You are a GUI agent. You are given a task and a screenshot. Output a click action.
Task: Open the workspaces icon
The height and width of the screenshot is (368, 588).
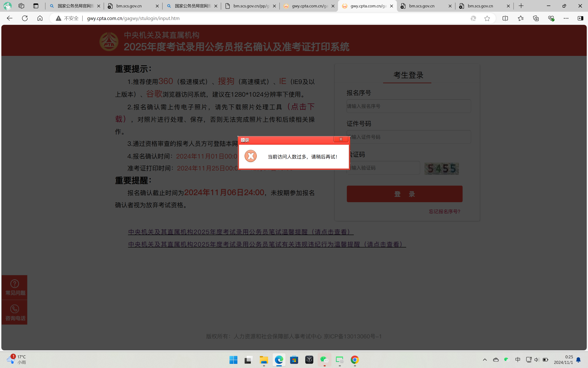coord(21,6)
